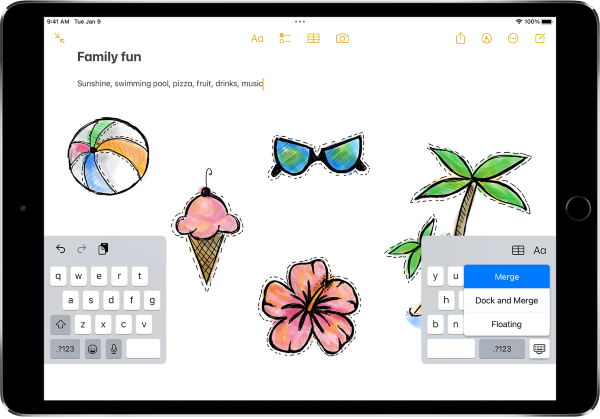Tap the u key
This screenshot has height=419, width=600.
455,276
